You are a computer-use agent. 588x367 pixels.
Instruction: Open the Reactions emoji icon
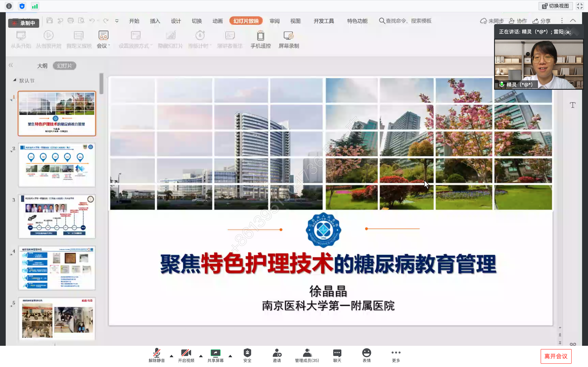366,353
